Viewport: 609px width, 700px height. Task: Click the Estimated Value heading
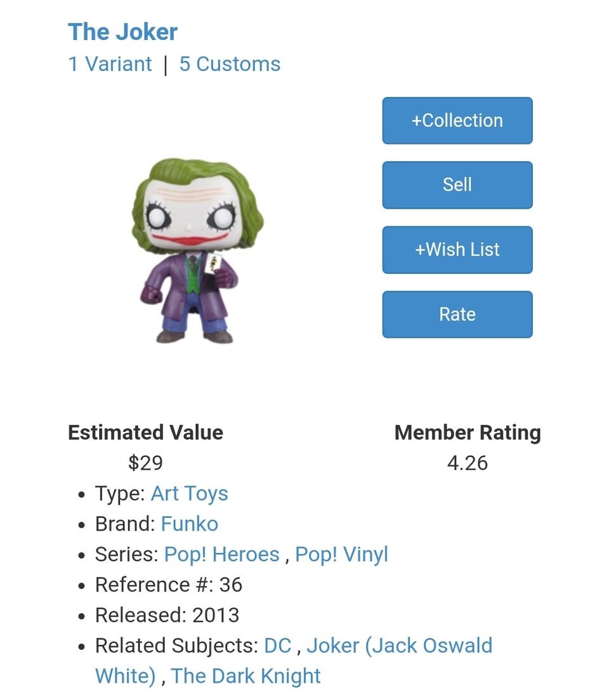[x=145, y=432]
